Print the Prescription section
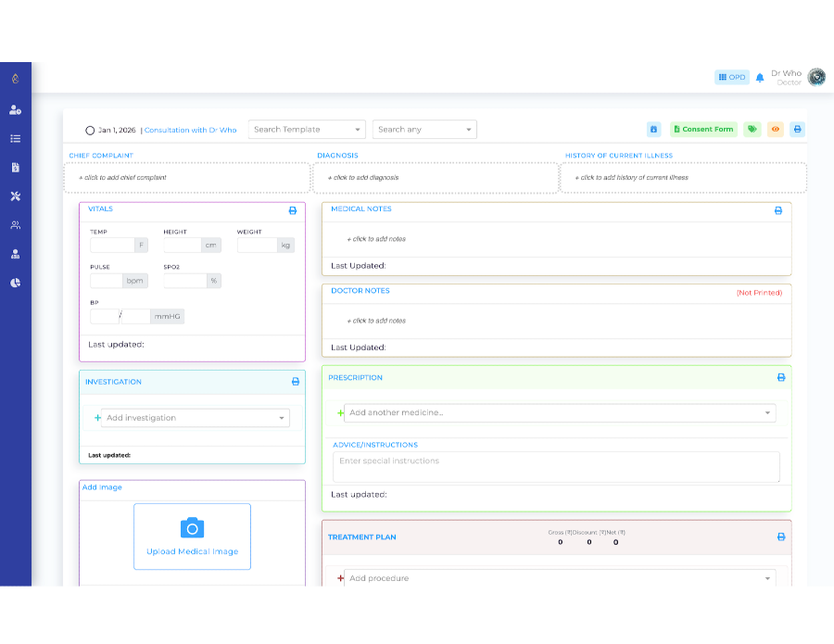Viewport: 834px width, 644px height. tap(781, 377)
